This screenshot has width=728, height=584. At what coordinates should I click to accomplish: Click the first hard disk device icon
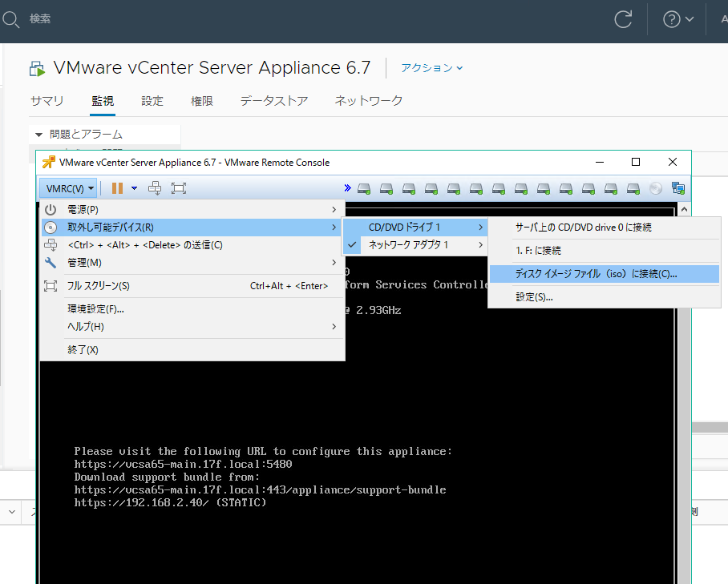364,188
